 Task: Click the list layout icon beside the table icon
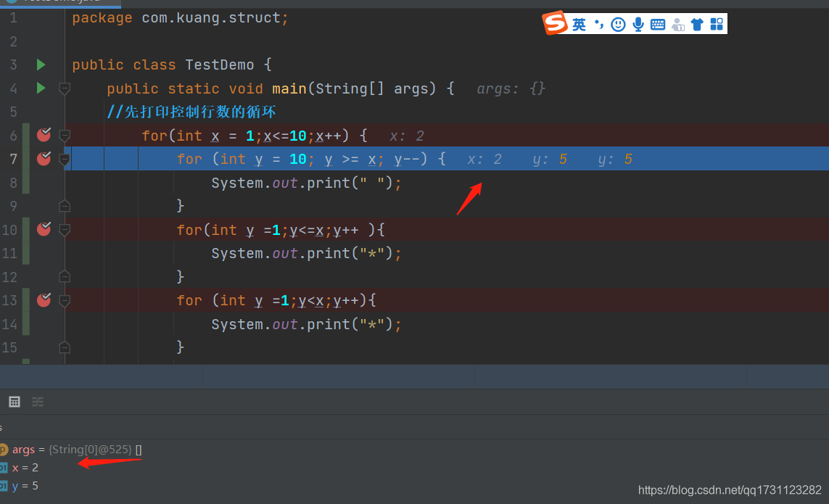click(38, 402)
